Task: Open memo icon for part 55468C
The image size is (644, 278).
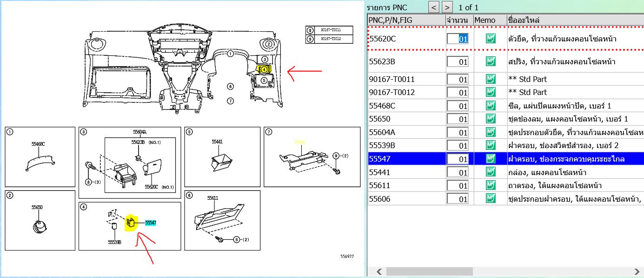Action: pyautogui.click(x=490, y=106)
